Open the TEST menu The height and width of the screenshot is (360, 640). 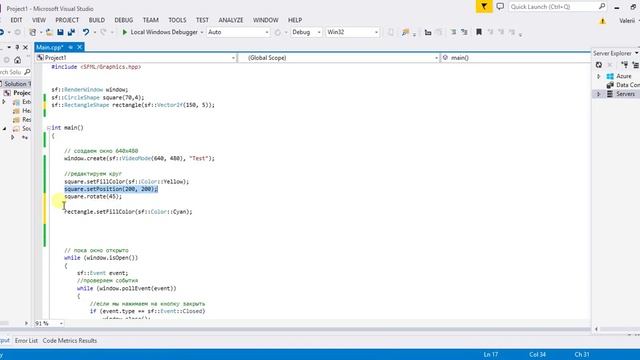[202, 20]
